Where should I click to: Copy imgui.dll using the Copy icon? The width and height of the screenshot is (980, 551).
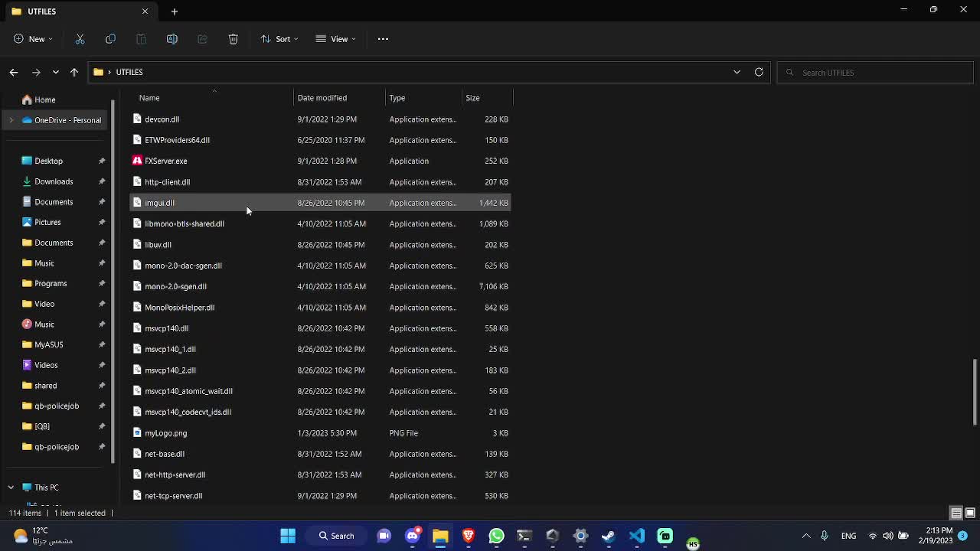click(x=110, y=39)
